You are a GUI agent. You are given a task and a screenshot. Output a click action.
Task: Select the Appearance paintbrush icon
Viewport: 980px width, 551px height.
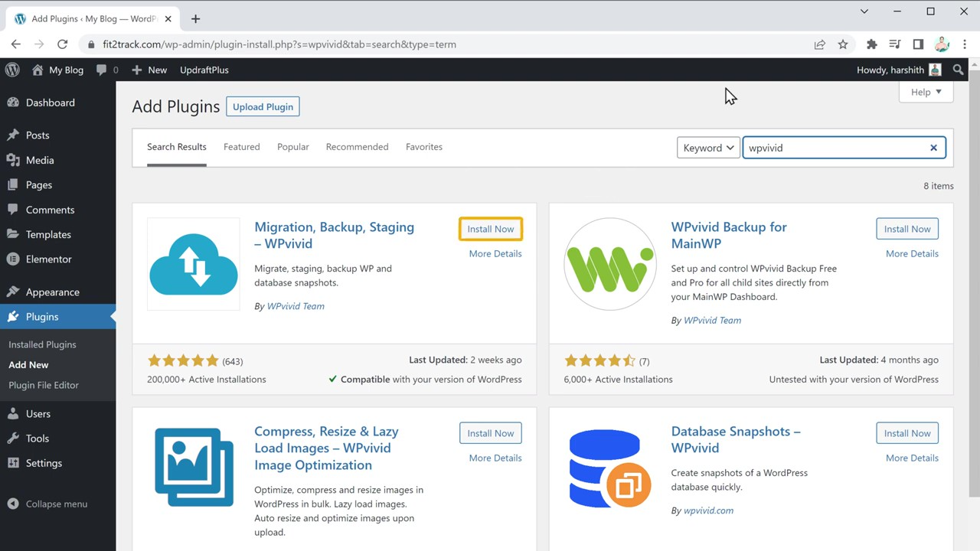[x=17, y=292]
